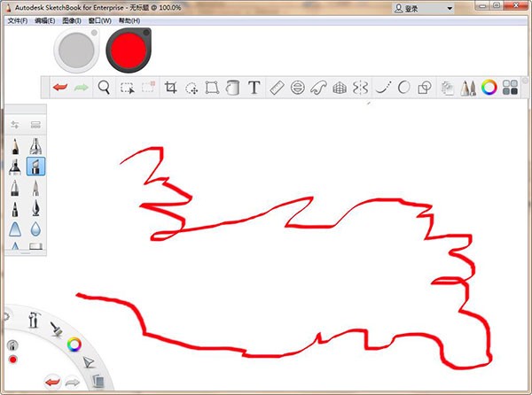532x395 pixels.
Task: Pick the Pencil brush in palette
Action: point(15,145)
